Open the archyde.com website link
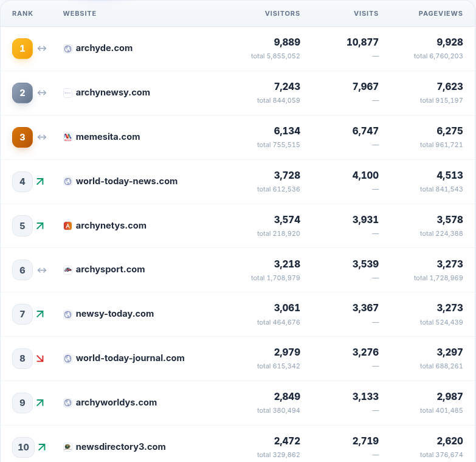 104,48
